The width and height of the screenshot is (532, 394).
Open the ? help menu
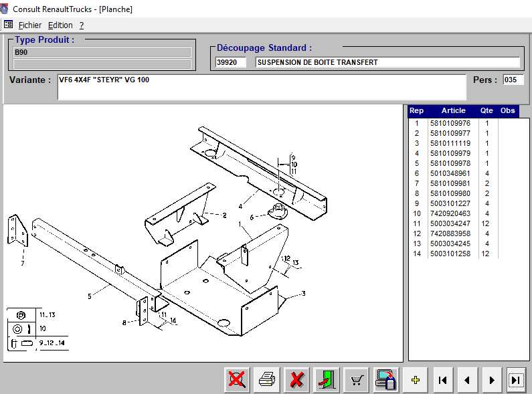pyautogui.click(x=82, y=25)
